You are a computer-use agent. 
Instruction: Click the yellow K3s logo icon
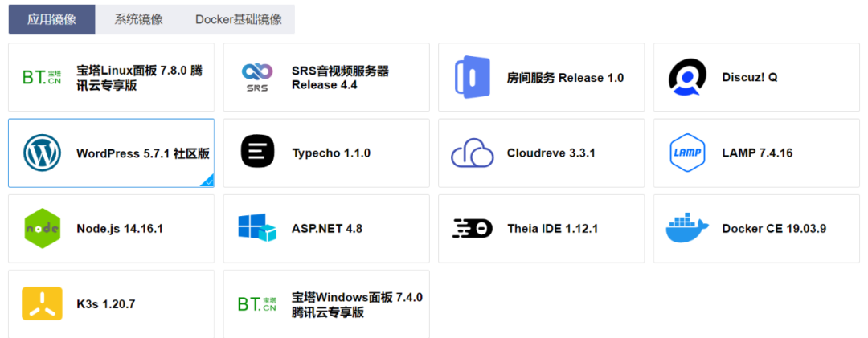(42, 303)
